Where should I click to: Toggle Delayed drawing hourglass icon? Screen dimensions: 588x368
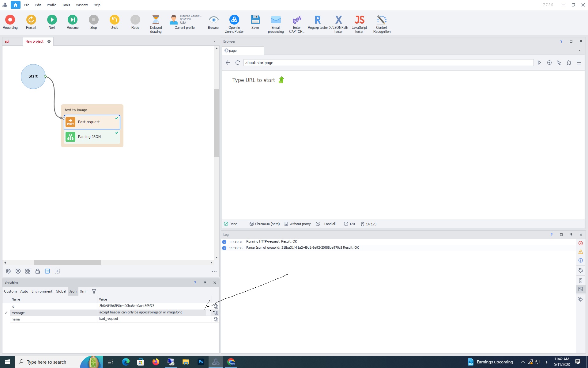[156, 24]
